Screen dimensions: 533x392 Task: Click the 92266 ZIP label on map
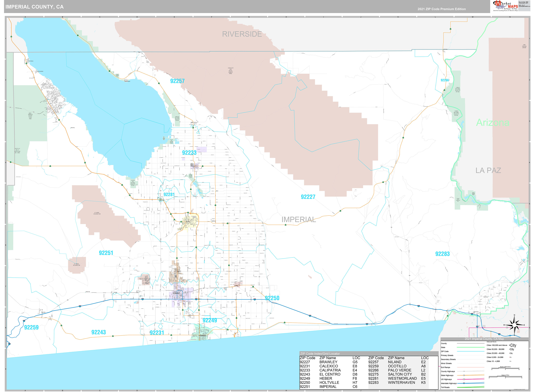pyautogui.click(x=445, y=80)
